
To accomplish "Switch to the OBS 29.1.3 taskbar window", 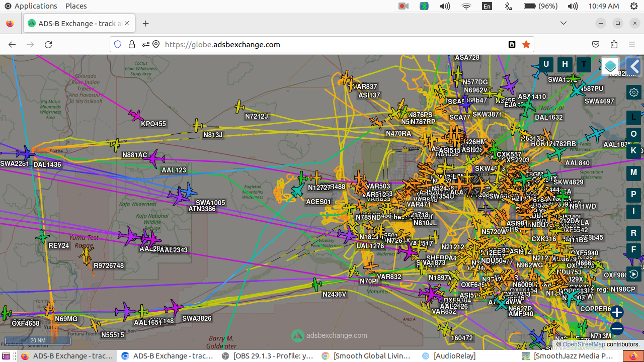I will point(268,356).
